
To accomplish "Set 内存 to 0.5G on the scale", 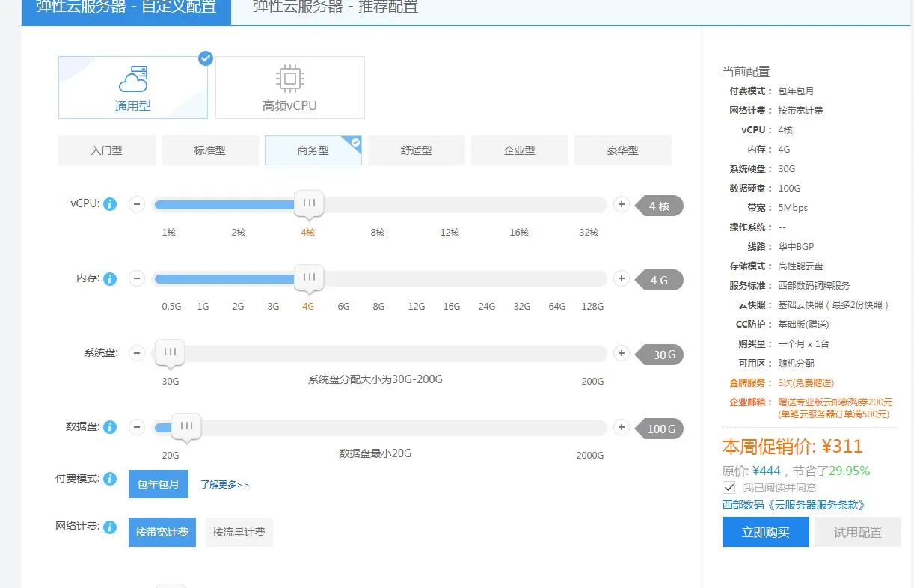I will (x=171, y=307).
